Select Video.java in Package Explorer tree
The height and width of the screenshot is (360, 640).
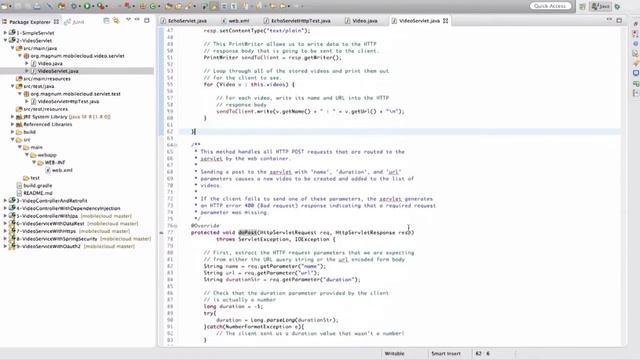click(x=50, y=63)
